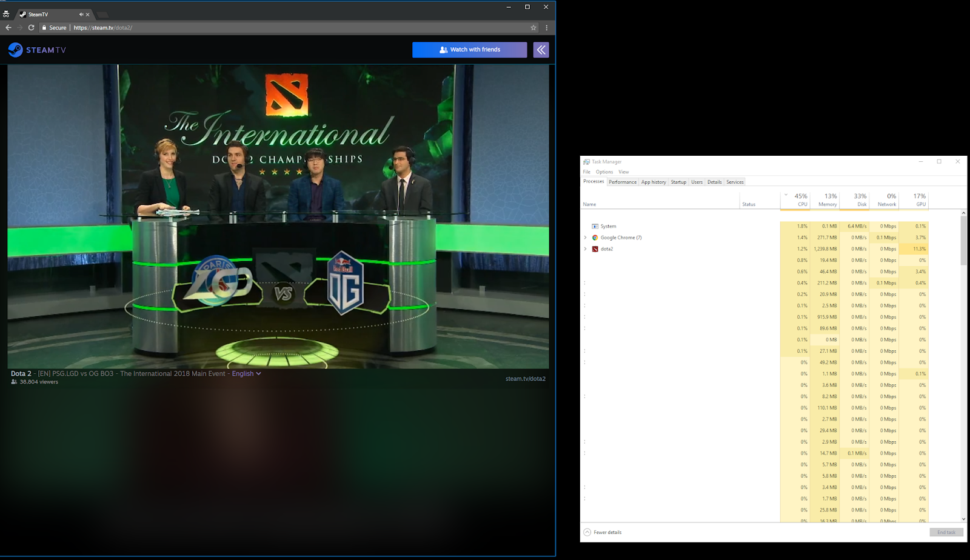Click the Steam TV logo

(37, 50)
